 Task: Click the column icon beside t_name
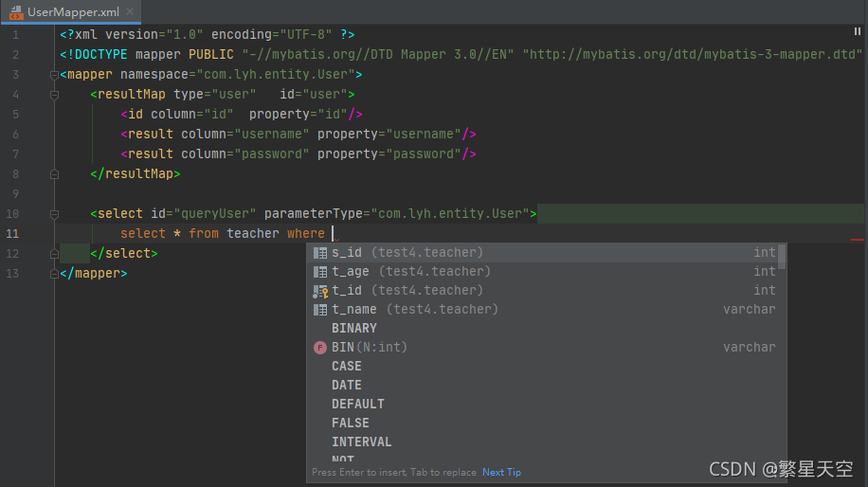pos(320,310)
